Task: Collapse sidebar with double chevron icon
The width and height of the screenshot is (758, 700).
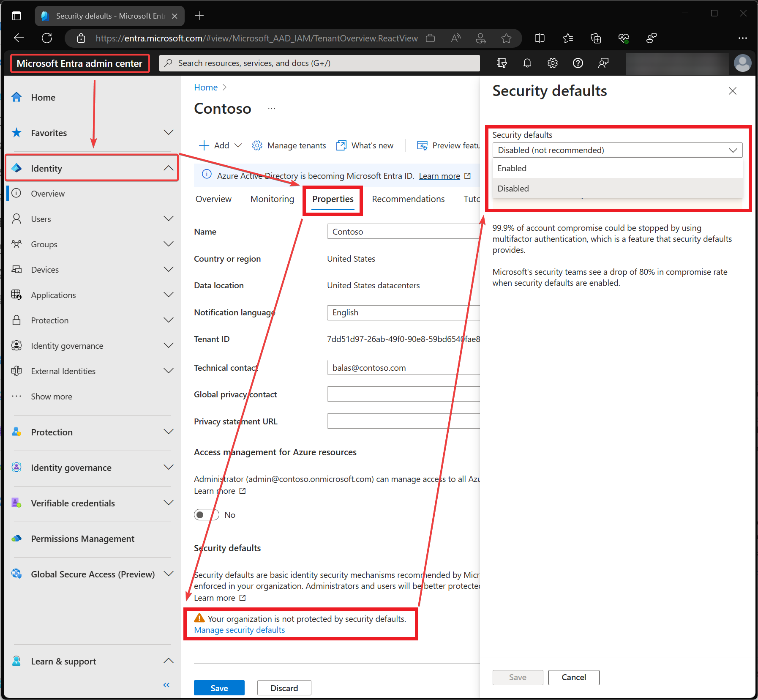Action: click(x=166, y=685)
